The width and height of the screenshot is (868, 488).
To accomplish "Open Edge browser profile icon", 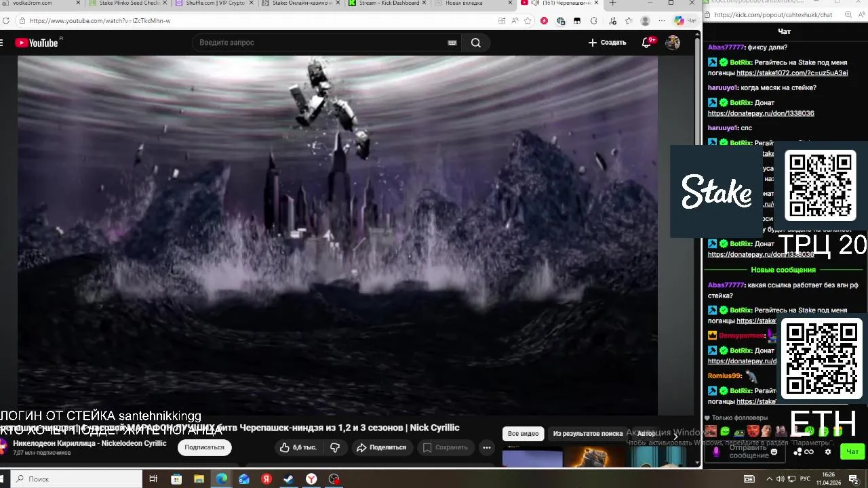I will 645,21.
